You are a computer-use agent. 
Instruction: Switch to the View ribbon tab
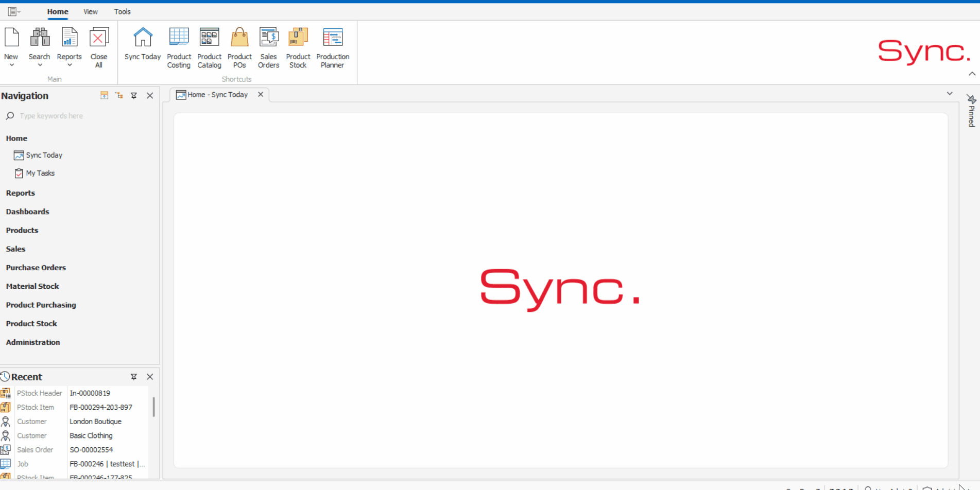pyautogui.click(x=91, y=11)
